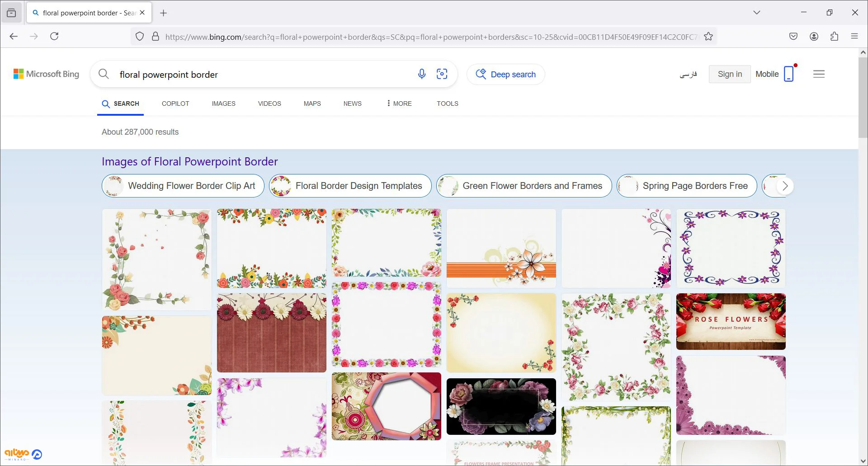The width and height of the screenshot is (868, 466).
Task: Open the purple daisy corner border image
Action: [x=731, y=395]
